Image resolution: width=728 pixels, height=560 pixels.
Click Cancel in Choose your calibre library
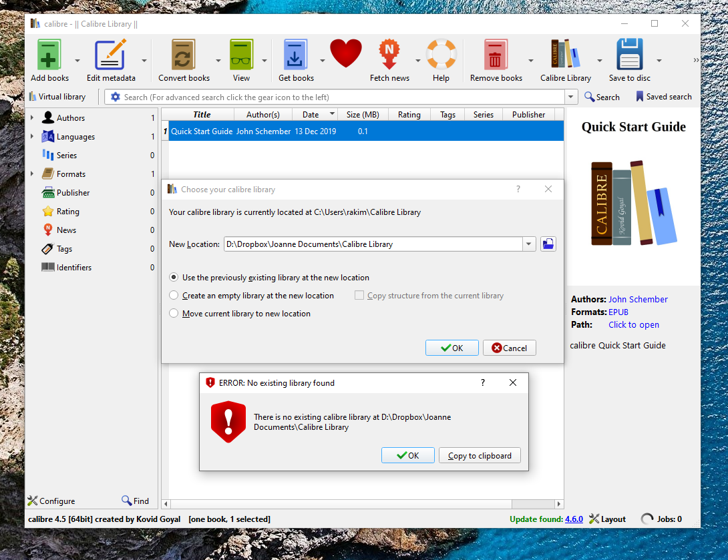pos(510,348)
